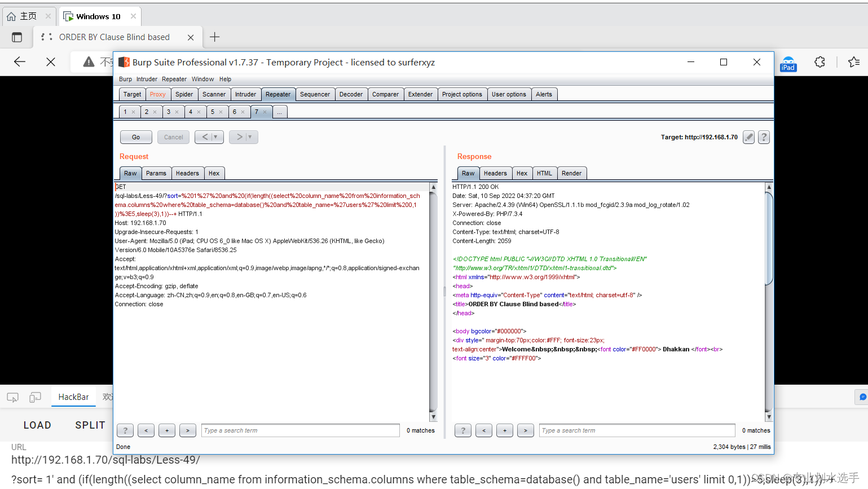This screenshot has height=489, width=868.
Task: Click the response search help button
Action: coord(463,430)
